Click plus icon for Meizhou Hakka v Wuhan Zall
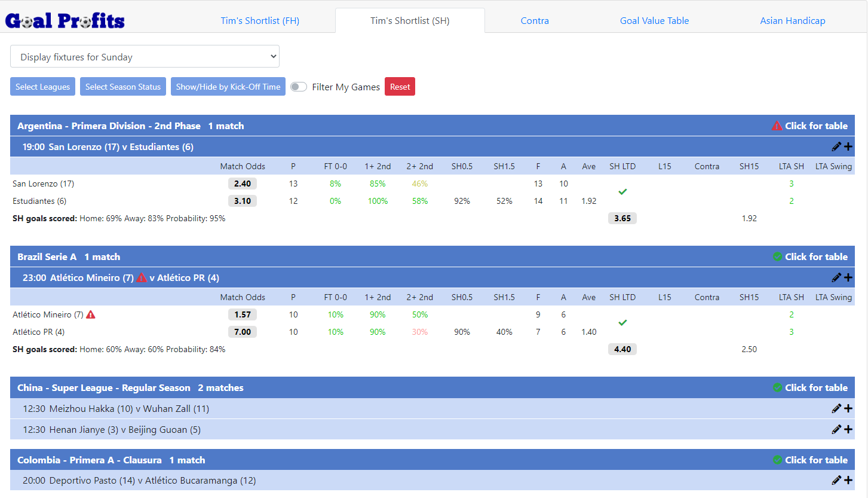Screen dimensions: 868x498 [848, 408]
